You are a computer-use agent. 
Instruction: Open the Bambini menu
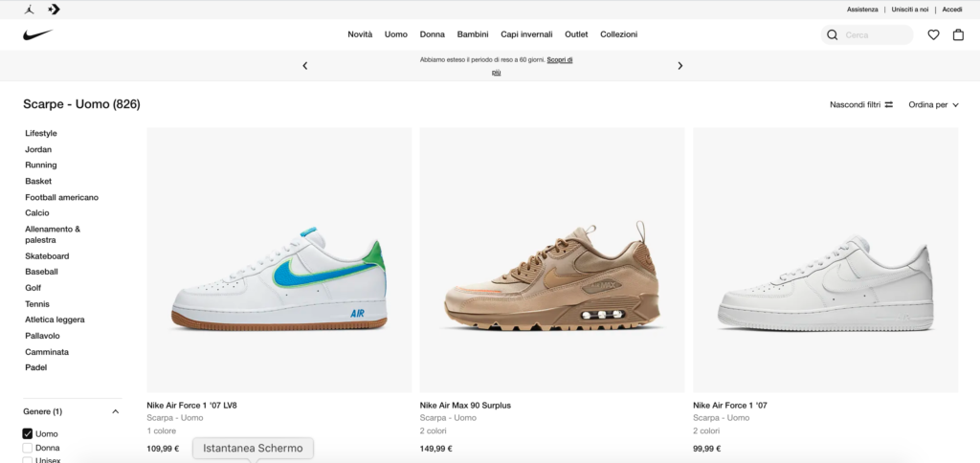tap(473, 34)
